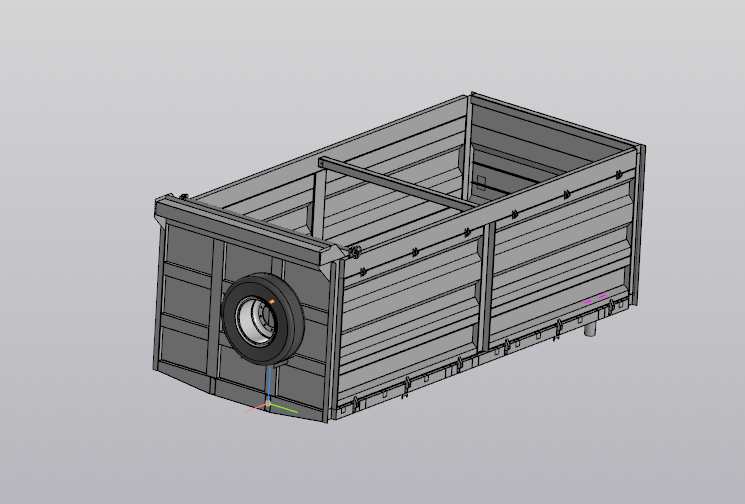Click the red axis line at the origin
The image size is (745, 504).
[256, 408]
